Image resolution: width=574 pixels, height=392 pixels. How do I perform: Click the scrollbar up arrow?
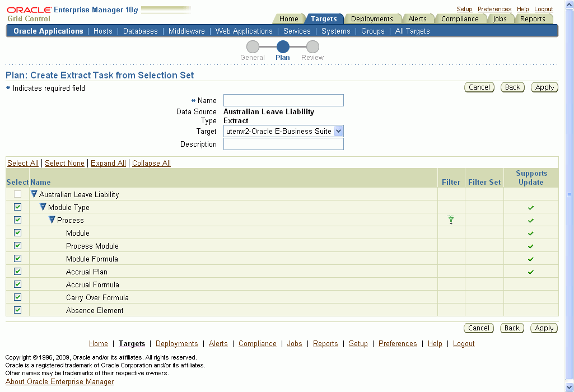570,4
